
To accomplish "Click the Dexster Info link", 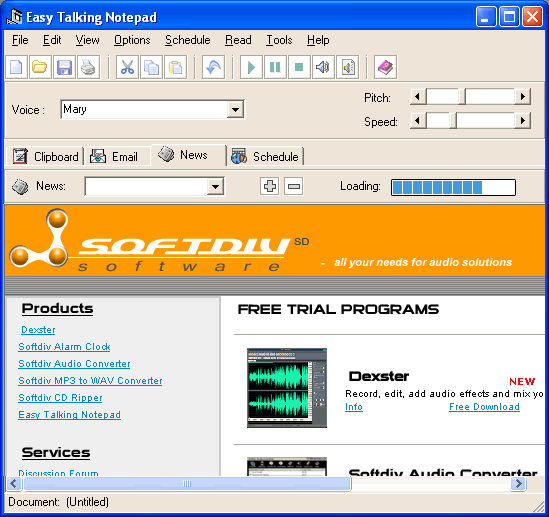I will (354, 407).
